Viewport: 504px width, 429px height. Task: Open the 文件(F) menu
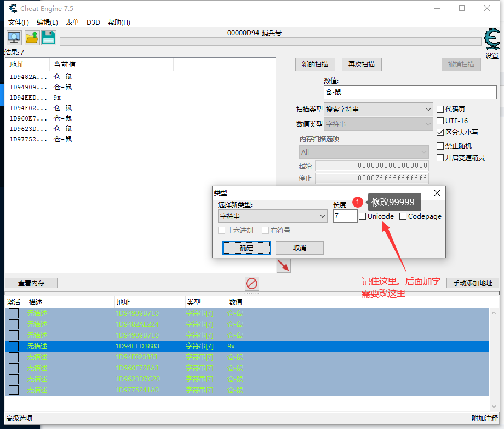(x=18, y=22)
